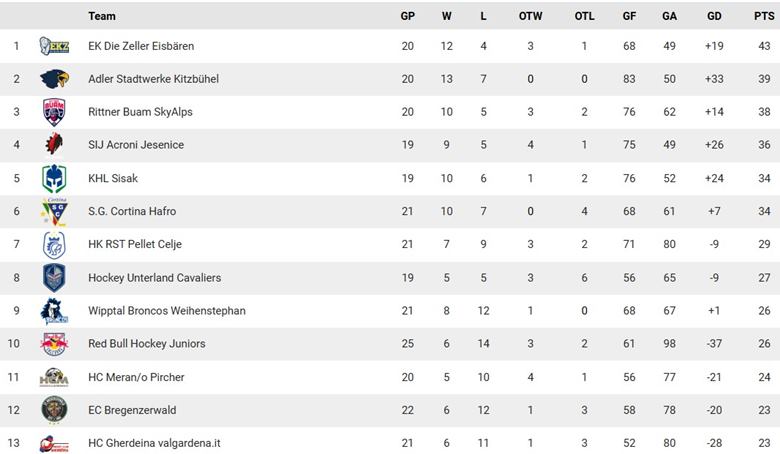Click the Rittner Buam SkyAlps logo
Image resolution: width=780 pixels, height=454 pixels.
(53, 112)
